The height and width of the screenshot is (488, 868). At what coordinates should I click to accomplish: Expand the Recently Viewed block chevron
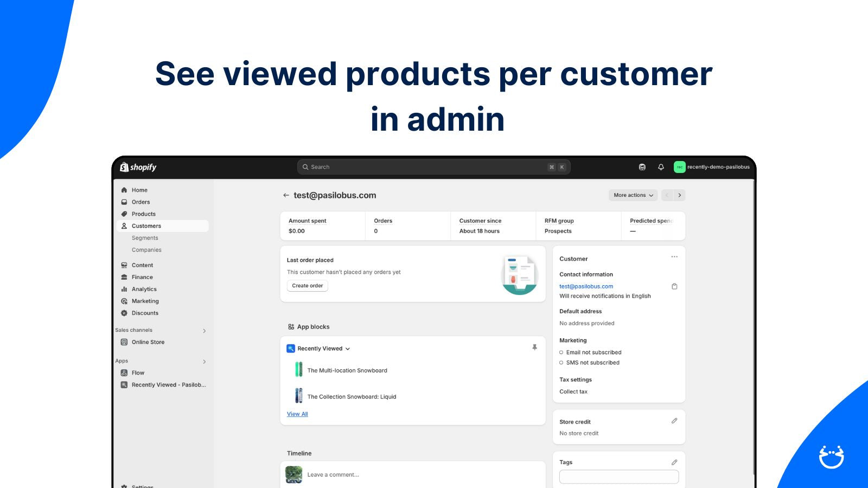tap(348, 349)
